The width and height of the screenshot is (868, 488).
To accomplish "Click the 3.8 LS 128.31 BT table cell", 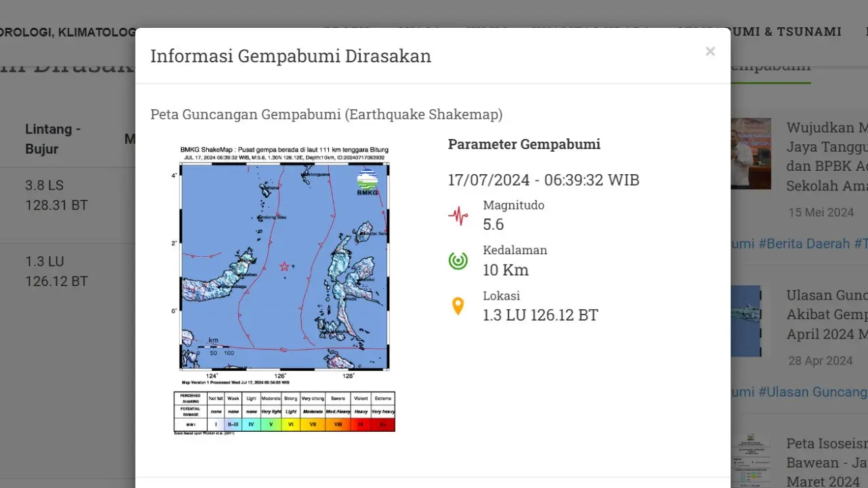I will (x=56, y=195).
